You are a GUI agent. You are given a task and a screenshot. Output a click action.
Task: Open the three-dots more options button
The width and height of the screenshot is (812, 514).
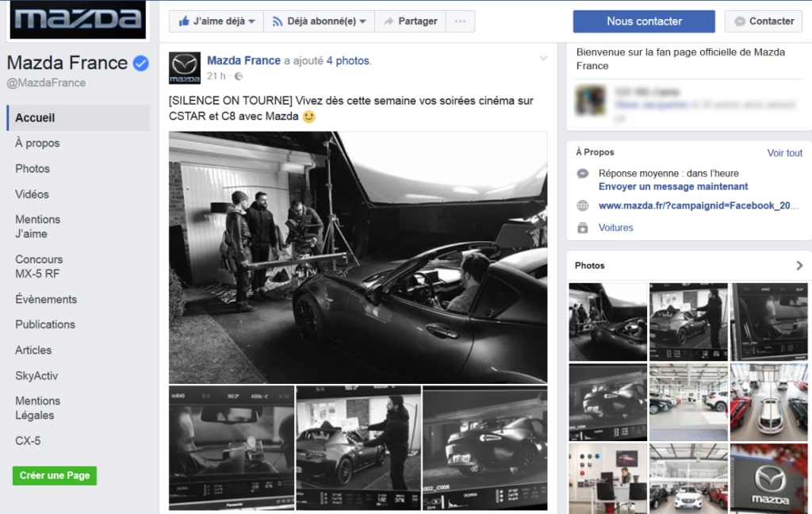461,21
